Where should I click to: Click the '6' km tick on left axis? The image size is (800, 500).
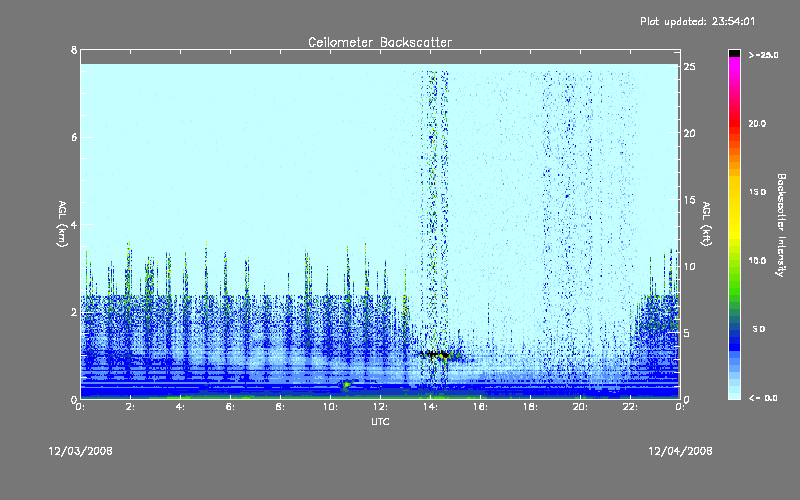pos(74,137)
